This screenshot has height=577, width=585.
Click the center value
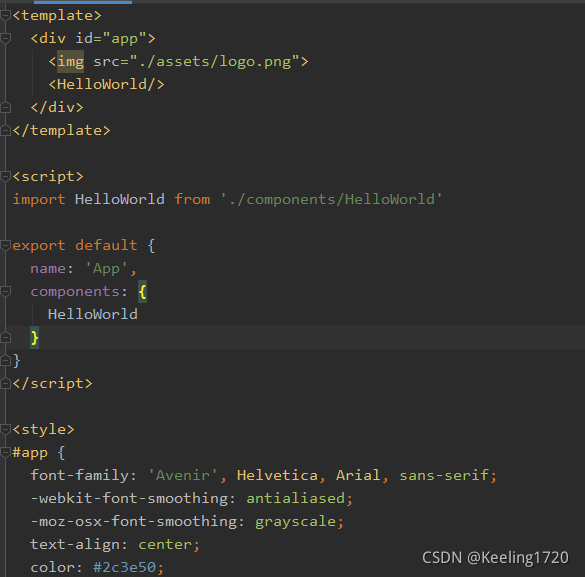tap(165, 545)
